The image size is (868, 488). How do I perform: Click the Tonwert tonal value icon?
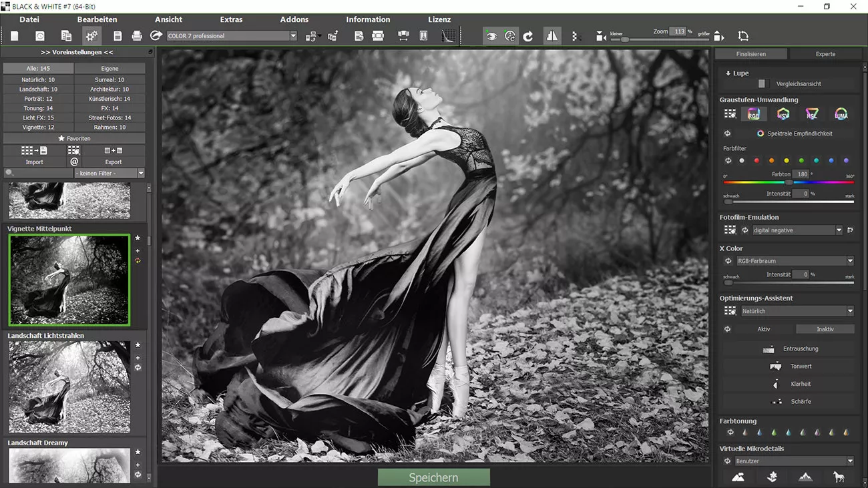[x=776, y=367]
